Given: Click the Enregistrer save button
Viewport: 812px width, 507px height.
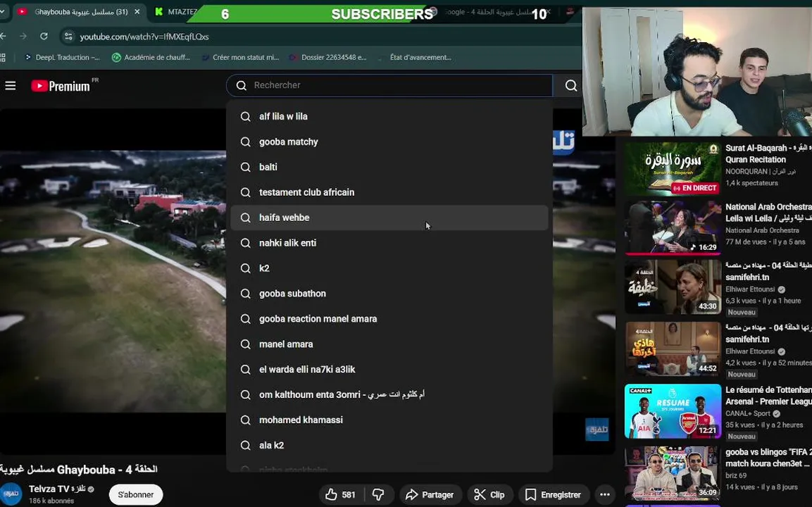Looking at the screenshot, I should pos(553,494).
